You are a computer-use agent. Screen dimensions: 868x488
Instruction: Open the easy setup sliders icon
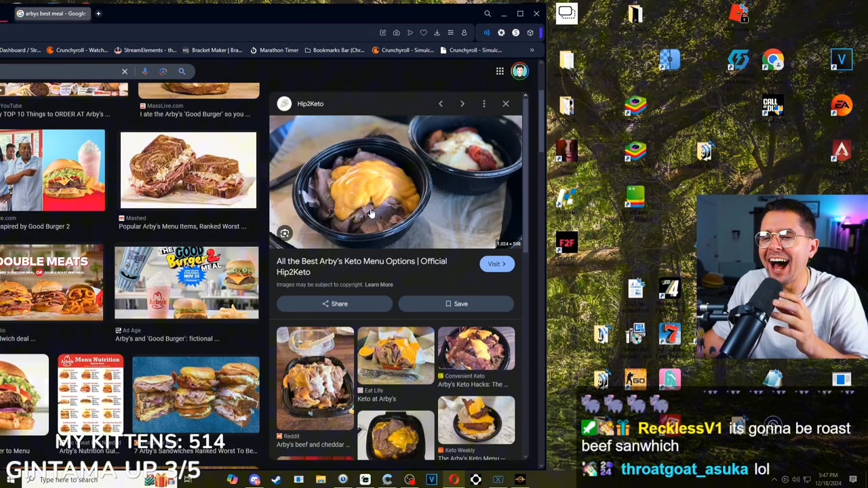click(450, 33)
